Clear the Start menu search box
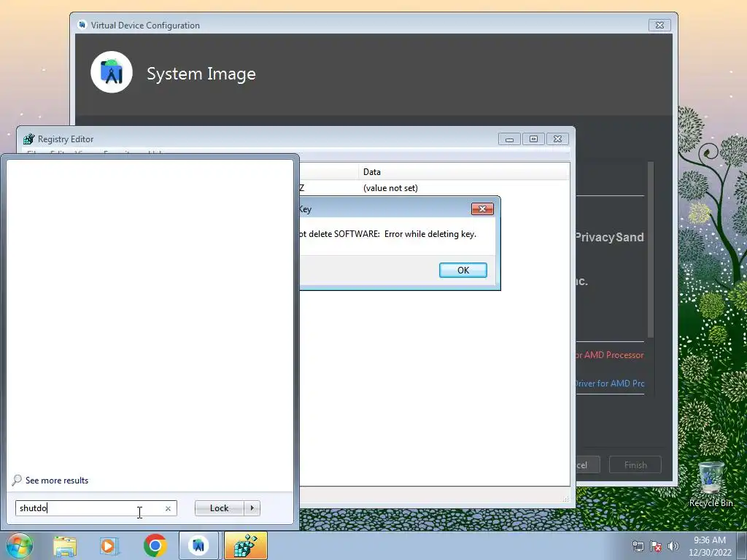The width and height of the screenshot is (747, 560). [168, 508]
